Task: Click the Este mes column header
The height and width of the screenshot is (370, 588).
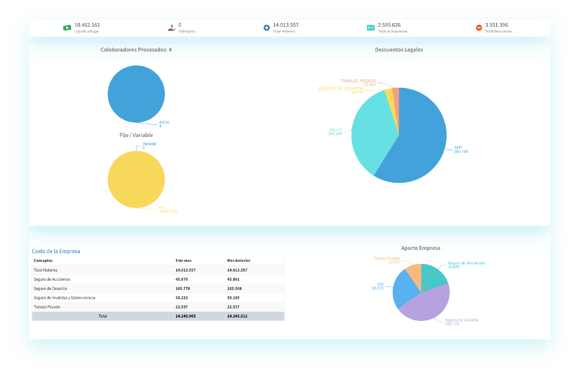Action: point(183,260)
